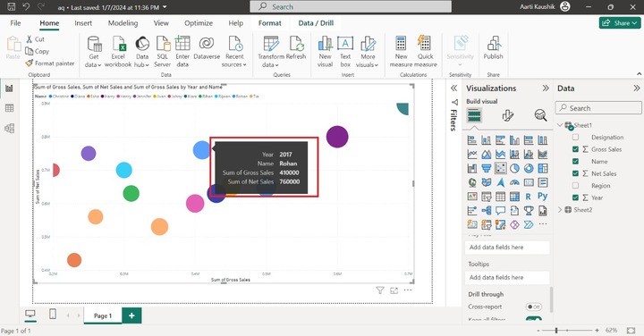Select the line chart visual icon
Image resolution: width=644 pixels, height=336 pixels.
[x=472, y=155]
